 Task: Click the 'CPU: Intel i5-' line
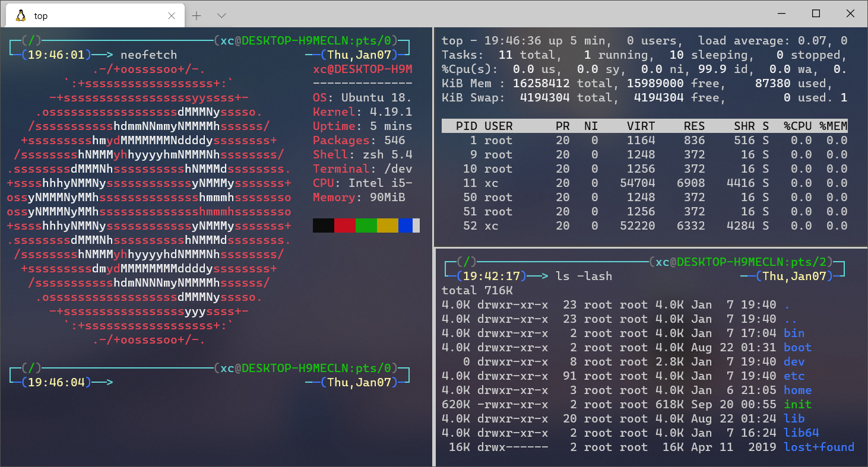[x=363, y=183]
